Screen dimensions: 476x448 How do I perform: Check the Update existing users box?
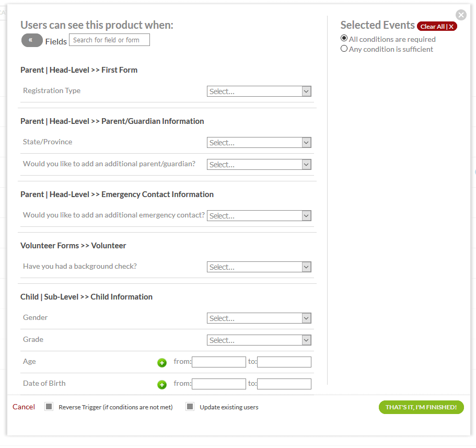(190, 407)
